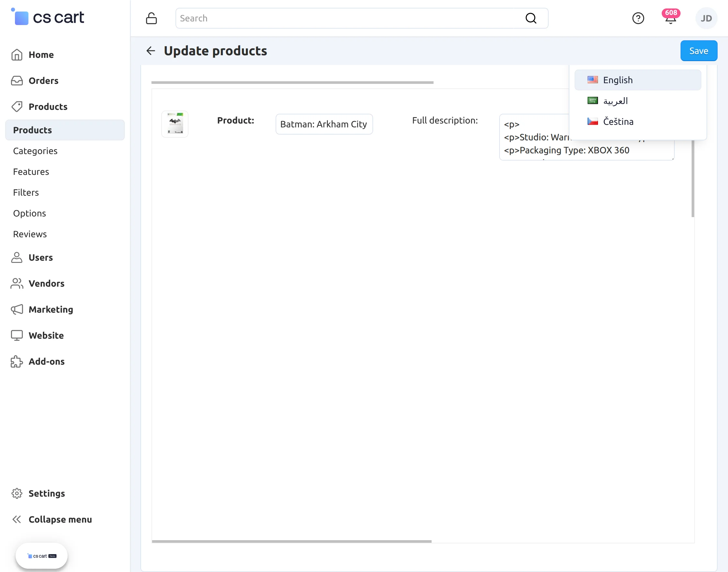Click the Marketing megaphone icon
The width and height of the screenshot is (728, 572).
coord(17,309)
